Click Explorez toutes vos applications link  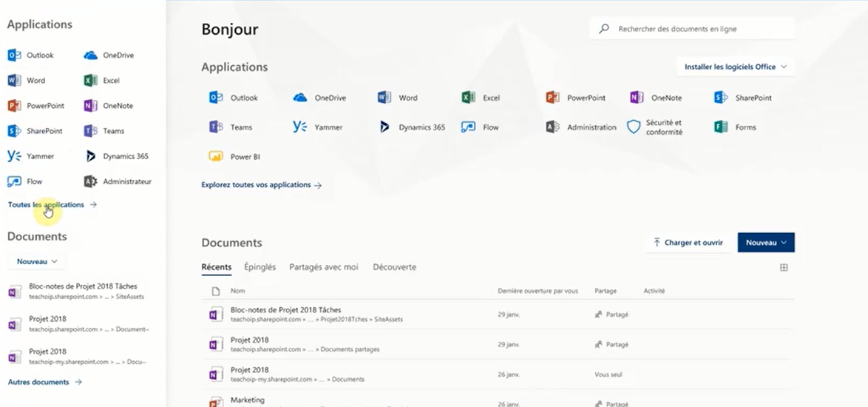pos(261,185)
